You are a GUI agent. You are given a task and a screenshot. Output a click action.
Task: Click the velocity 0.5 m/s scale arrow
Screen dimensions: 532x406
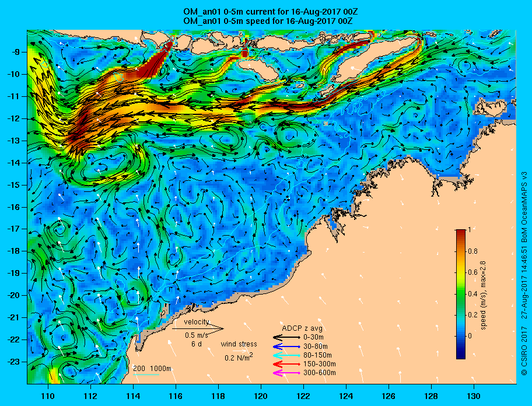coord(198,328)
